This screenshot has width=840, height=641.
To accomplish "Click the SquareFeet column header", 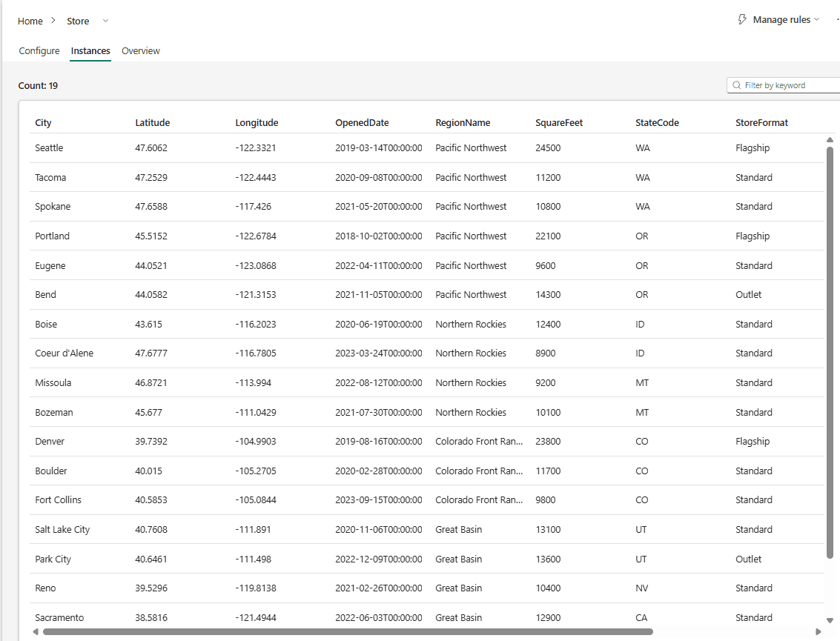I will point(559,122).
